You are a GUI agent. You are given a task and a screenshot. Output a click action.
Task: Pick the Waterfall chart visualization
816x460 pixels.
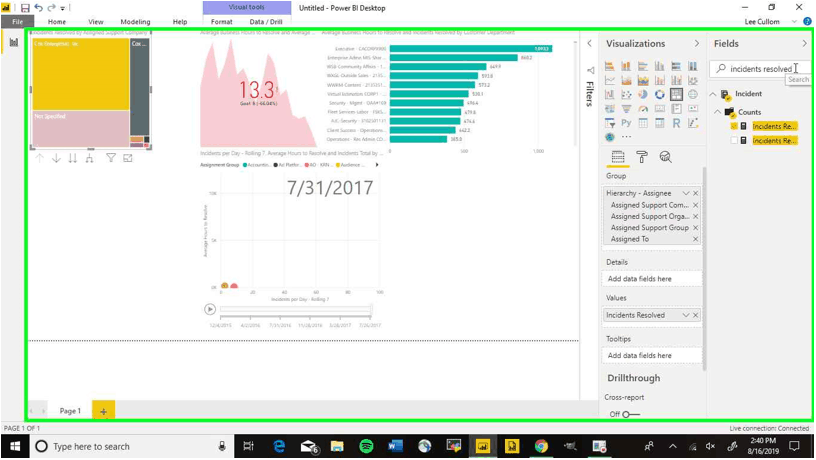coord(609,94)
